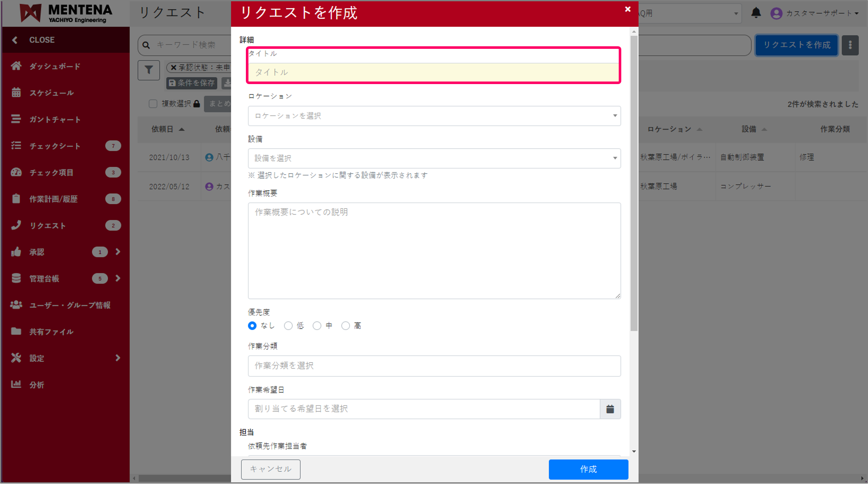Open the 設備を選択 dropdown
868x484 pixels.
pyautogui.click(x=434, y=158)
